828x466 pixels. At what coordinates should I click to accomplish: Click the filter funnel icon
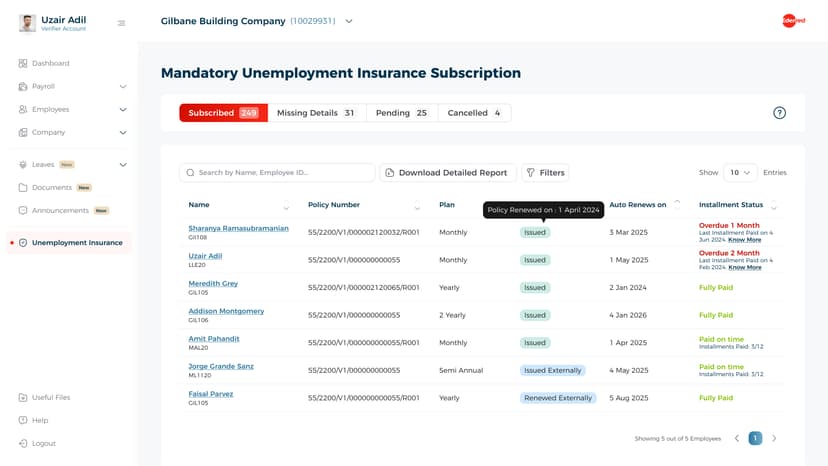click(x=531, y=173)
